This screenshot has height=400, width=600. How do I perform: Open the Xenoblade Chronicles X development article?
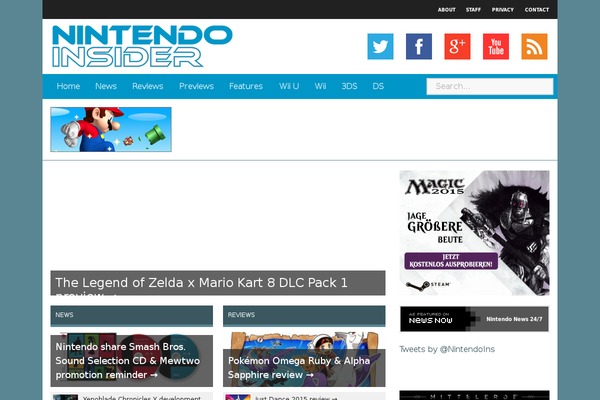point(142,398)
